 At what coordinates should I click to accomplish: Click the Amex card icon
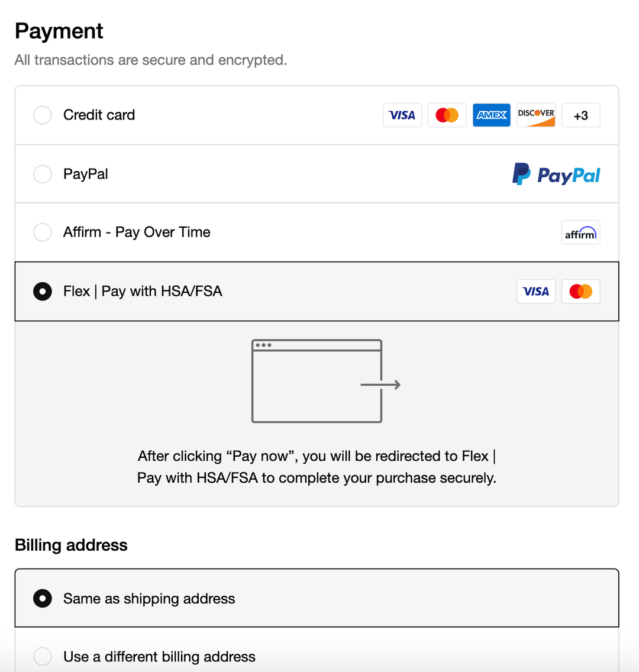[491, 115]
